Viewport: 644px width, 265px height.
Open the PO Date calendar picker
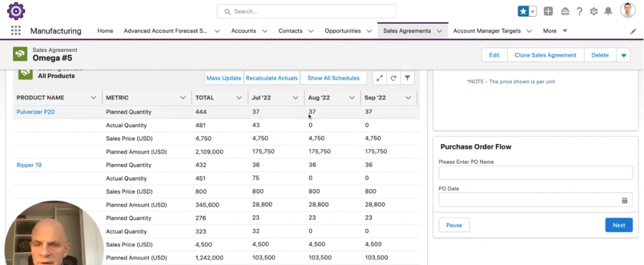coord(625,200)
